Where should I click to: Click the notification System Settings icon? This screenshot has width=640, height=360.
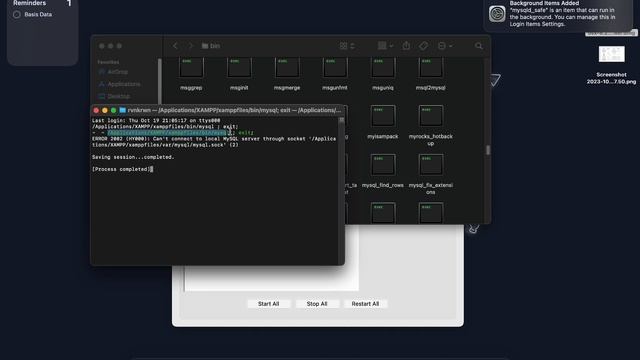[497, 14]
